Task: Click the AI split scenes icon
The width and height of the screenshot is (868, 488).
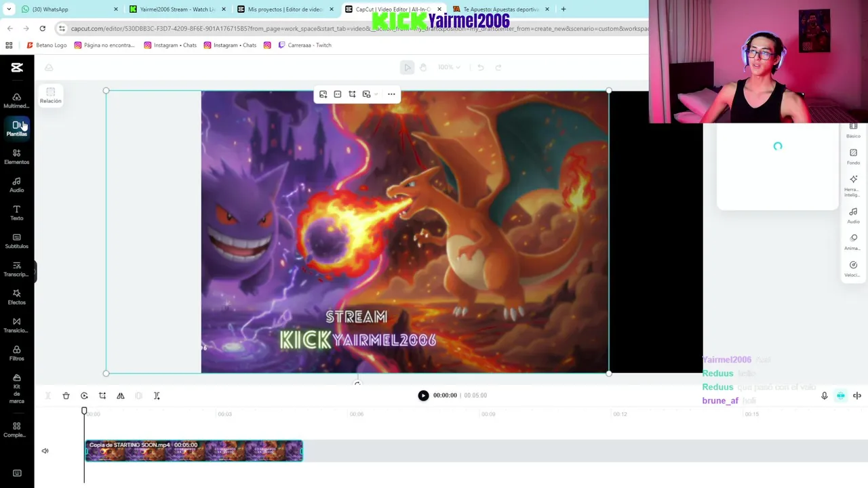Action: [x=157, y=396]
